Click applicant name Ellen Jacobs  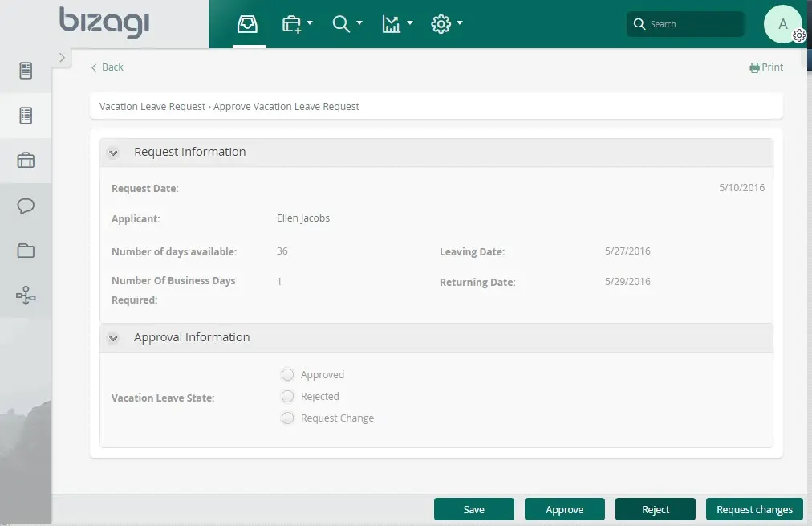[303, 218]
